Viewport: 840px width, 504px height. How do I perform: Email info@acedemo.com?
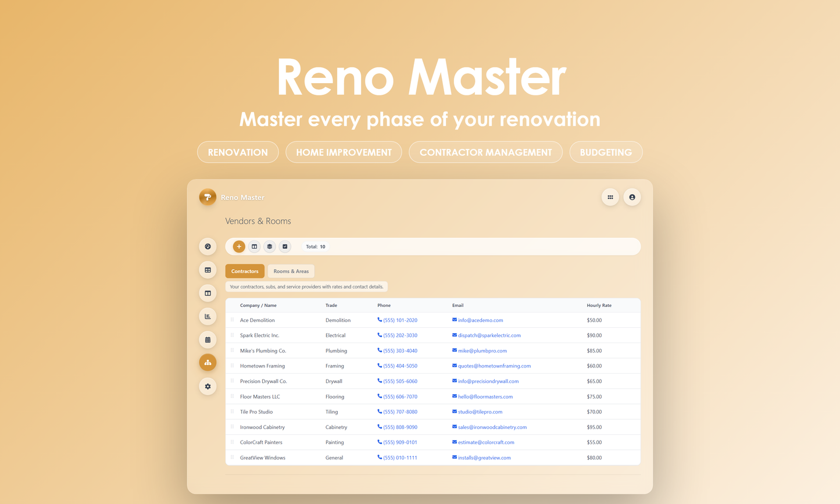click(x=478, y=320)
